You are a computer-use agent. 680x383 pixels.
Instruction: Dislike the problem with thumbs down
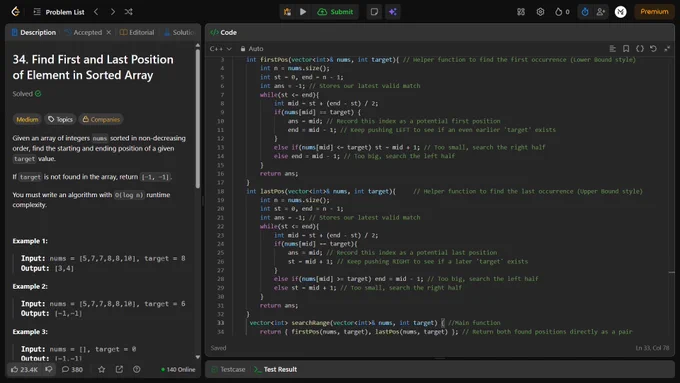point(49,370)
